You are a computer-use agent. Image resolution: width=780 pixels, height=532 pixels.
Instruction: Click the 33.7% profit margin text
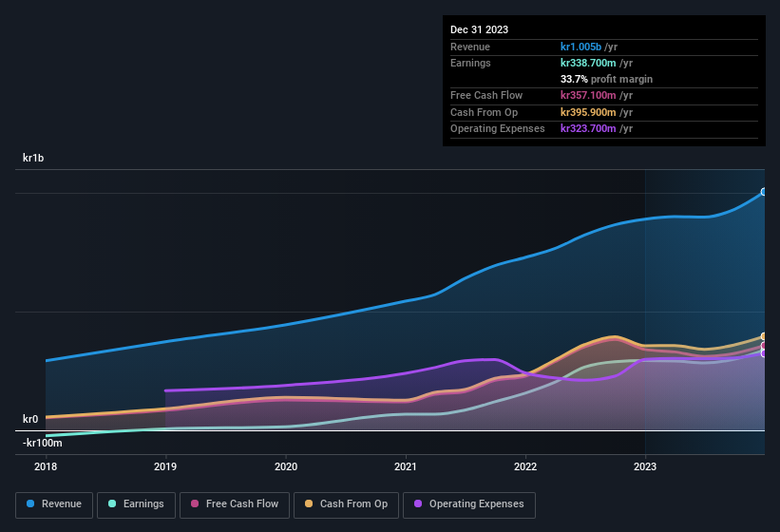[606, 79]
